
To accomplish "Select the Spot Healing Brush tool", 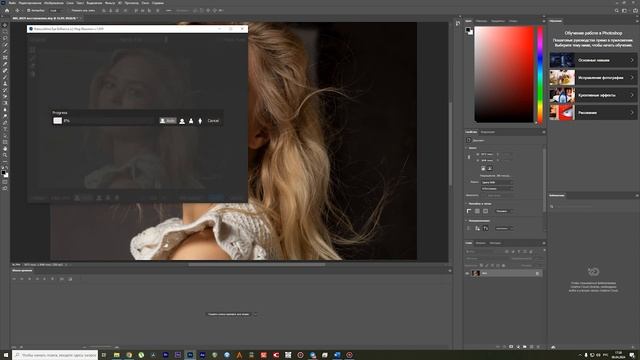I will 5,71.
